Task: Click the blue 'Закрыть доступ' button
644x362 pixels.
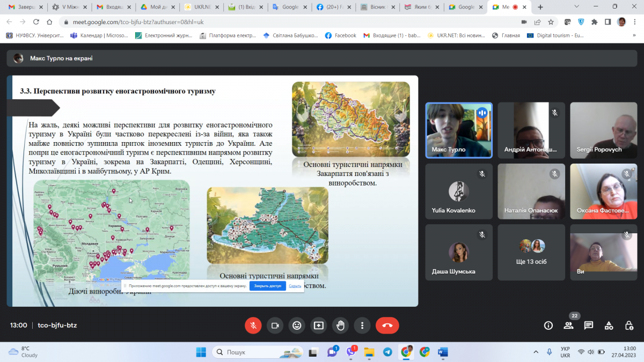Action: pyautogui.click(x=267, y=286)
